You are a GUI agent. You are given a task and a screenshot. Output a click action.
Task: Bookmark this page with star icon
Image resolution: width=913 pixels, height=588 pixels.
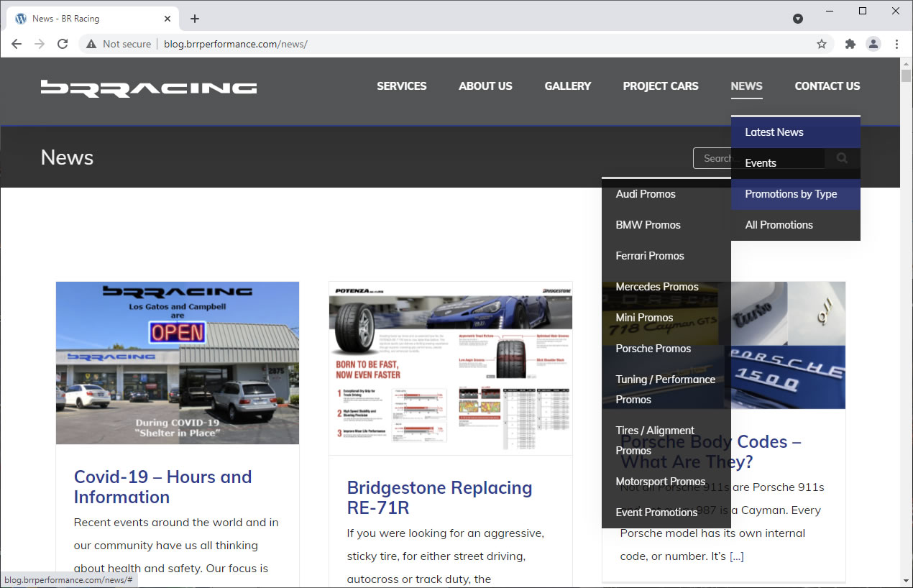[x=822, y=44]
